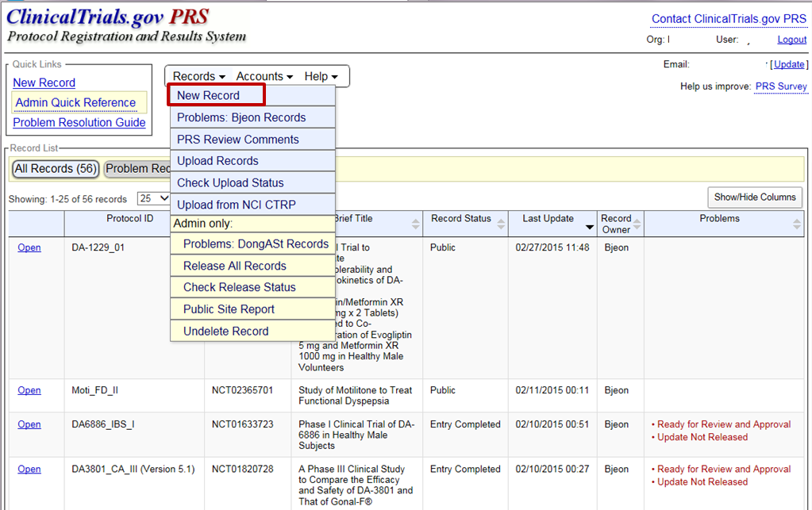Click Phase I Clinical Trial of DA-6886 title
This screenshot has height=510, width=812.
[x=356, y=435]
